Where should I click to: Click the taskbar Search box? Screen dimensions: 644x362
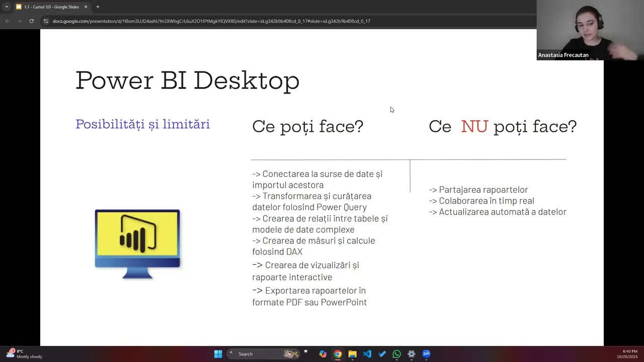pyautogui.click(x=264, y=354)
